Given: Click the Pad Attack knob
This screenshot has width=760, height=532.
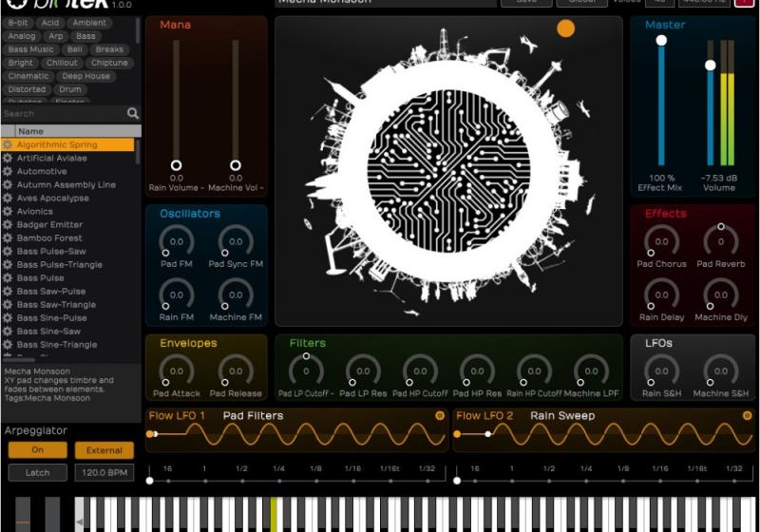Looking at the screenshot, I should click(x=177, y=371).
